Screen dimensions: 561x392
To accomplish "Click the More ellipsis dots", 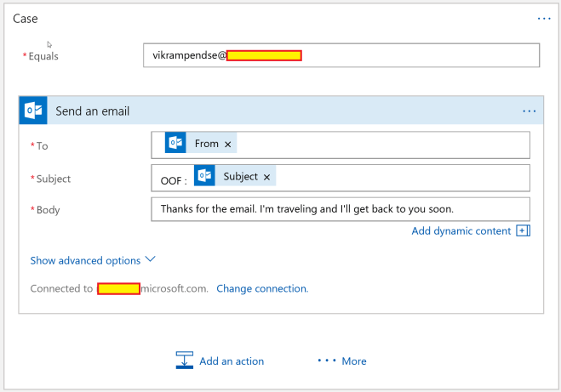I will [326, 361].
